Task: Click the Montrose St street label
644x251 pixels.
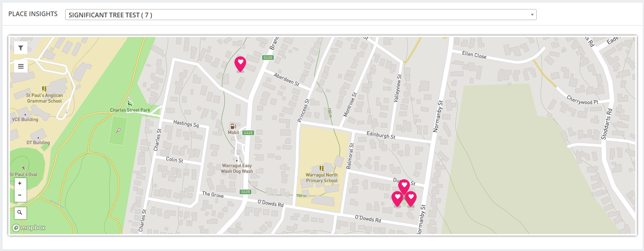Action: (x=350, y=105)
